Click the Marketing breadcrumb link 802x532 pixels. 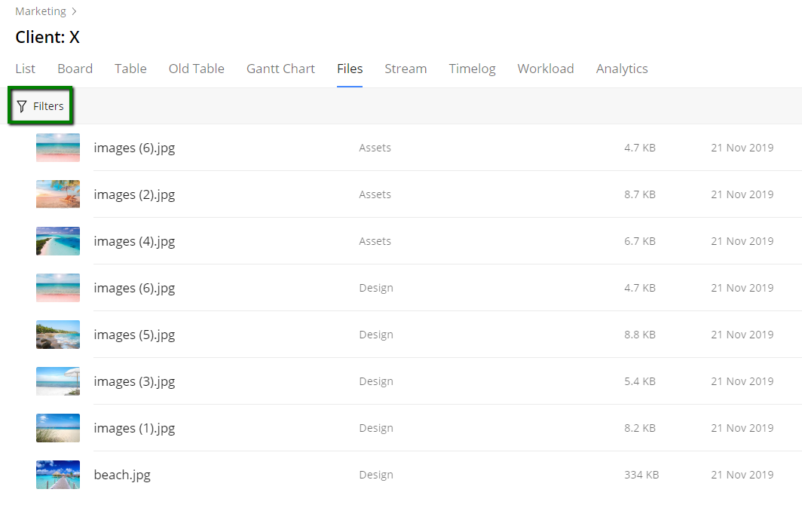(40, 11)
